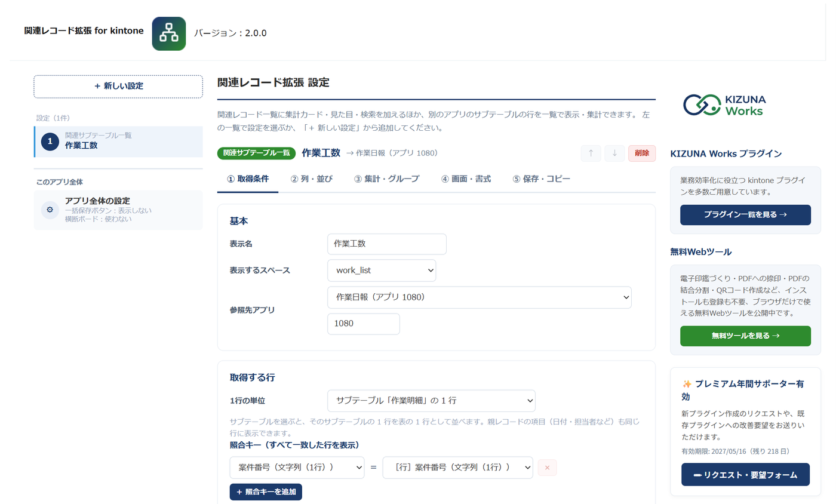836x504 pixels.
Task: Open アプリ全体の設定 panel
Action: point(118,210)
